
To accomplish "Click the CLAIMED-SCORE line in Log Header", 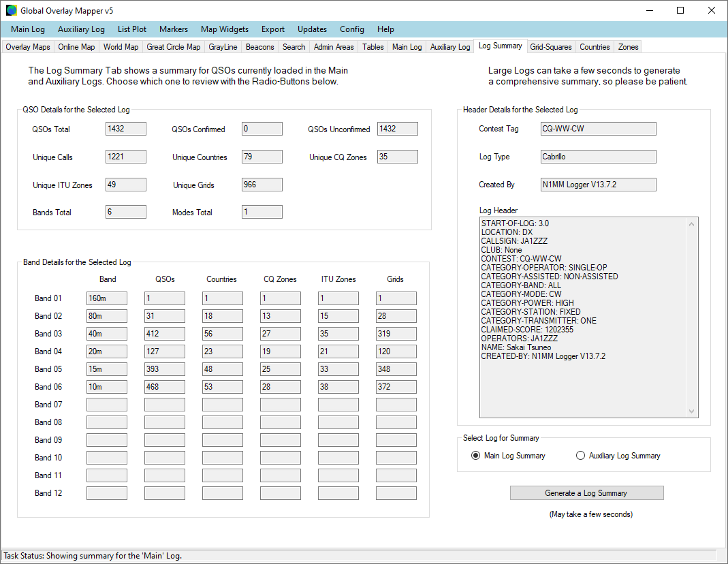I will [x=527, y=330].
